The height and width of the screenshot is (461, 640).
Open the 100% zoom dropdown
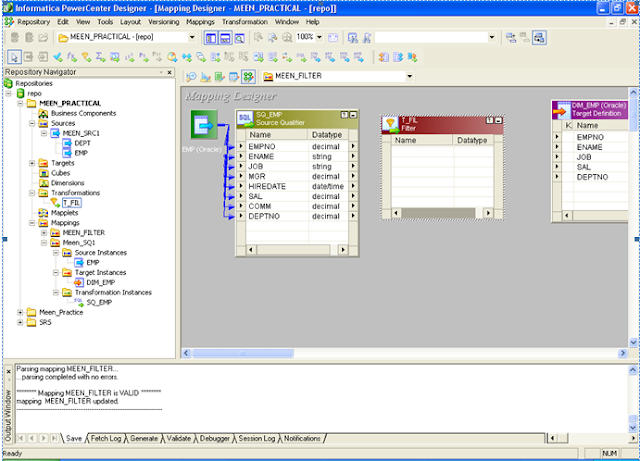tap(320, 37)
